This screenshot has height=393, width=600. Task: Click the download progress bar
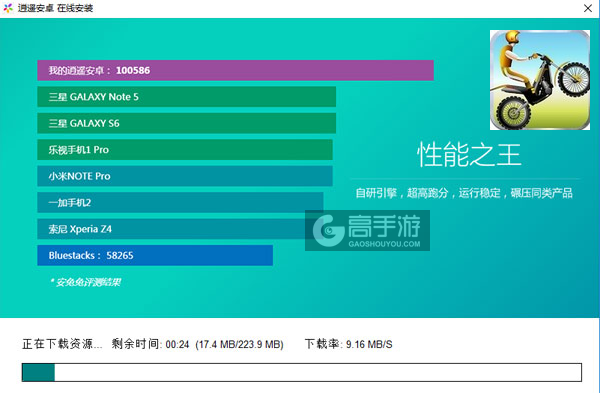(302, 372)
